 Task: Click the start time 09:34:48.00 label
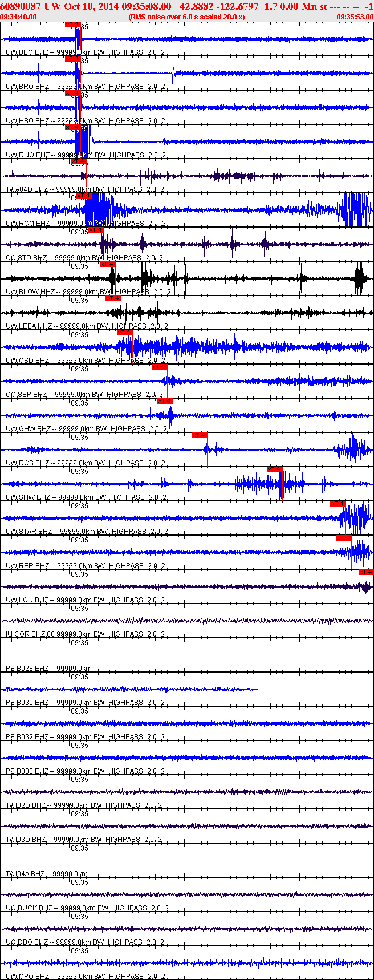pyautogui.click(x=18, y=17)
